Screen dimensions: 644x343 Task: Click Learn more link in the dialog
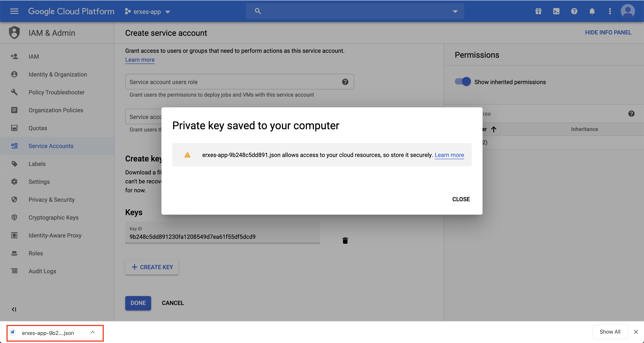pyautogui.click(x=449, y=155)
